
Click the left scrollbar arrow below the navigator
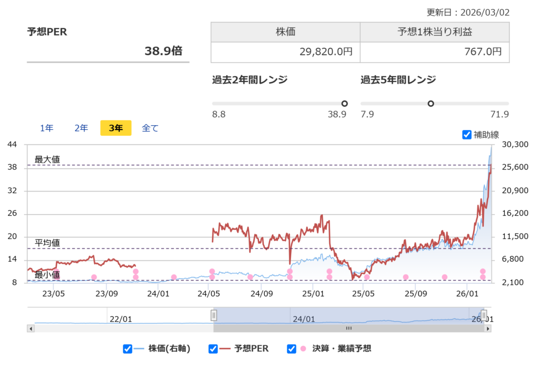(x=31, y=328)
